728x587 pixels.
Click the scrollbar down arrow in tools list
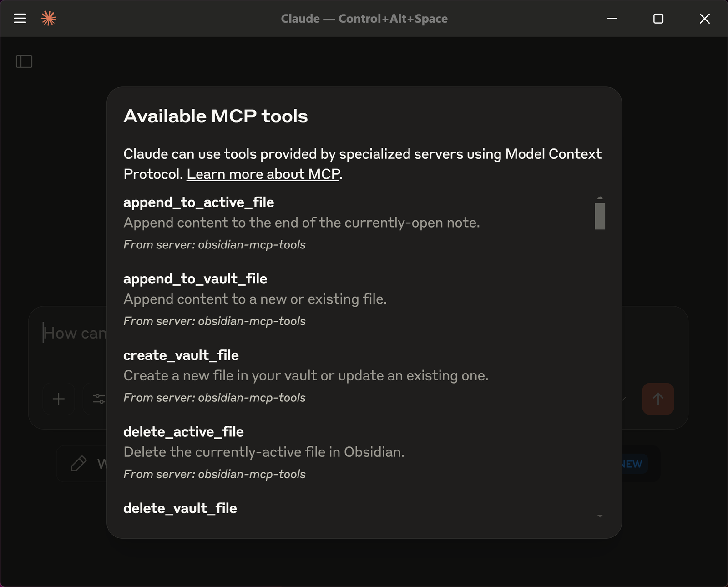coord(600,516)
